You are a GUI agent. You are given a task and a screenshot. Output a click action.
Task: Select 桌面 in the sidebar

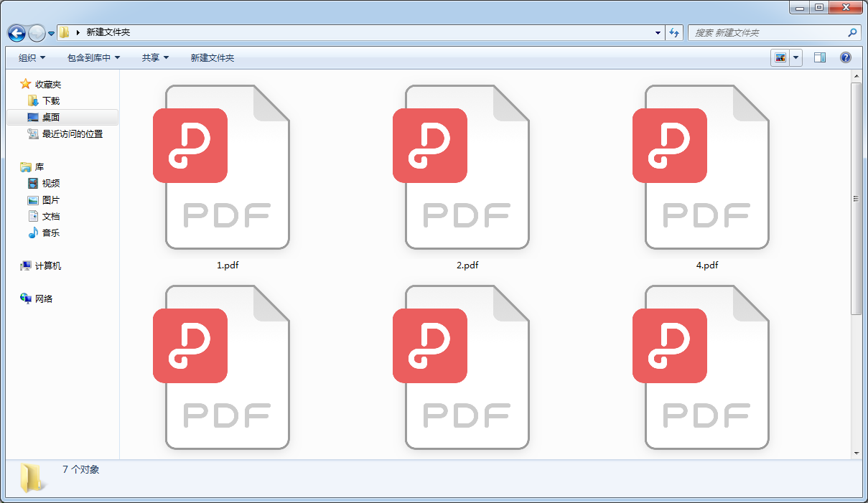tap(51, 118)
